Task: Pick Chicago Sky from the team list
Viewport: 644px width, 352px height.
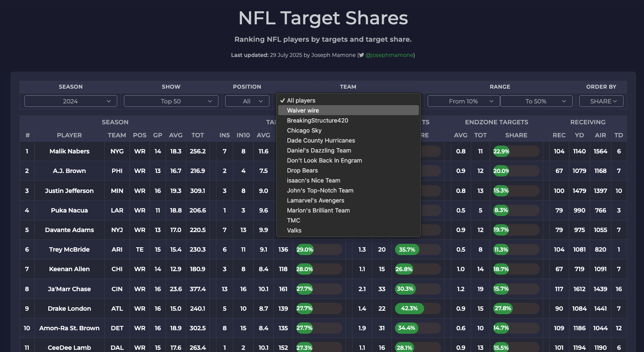Action: click(x=349, y=130)
